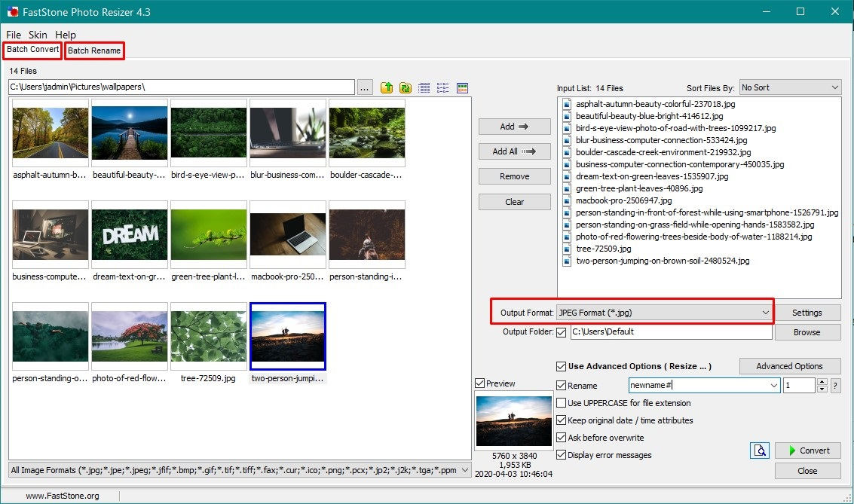Open the Advanced Options dialog

[790, 366]
